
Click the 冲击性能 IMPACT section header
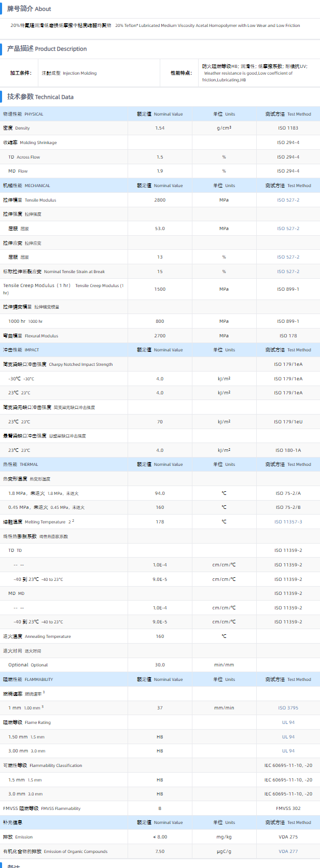coord(21,350)
